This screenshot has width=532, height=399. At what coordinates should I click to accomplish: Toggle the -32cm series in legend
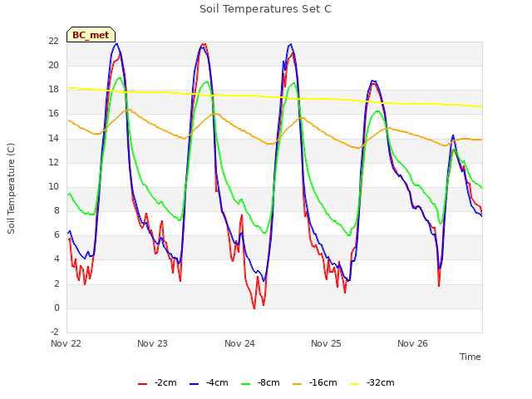pyautogui.click(x=372, y=382)
